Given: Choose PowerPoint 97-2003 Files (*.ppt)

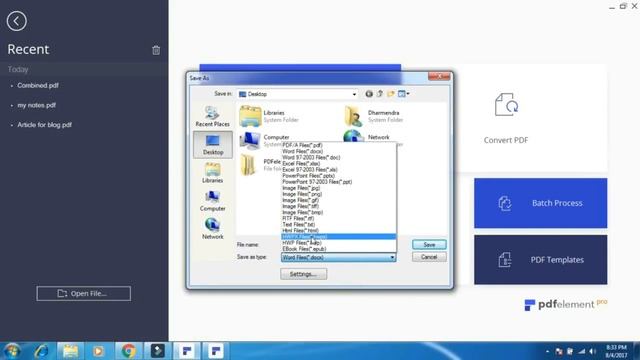Looking at the screenshot, I should (x=339, y=182).
